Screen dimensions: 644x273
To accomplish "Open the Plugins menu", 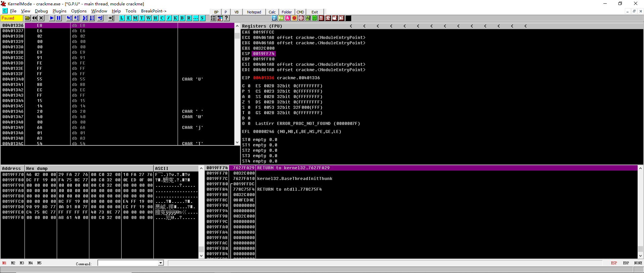I will point(59,11).
